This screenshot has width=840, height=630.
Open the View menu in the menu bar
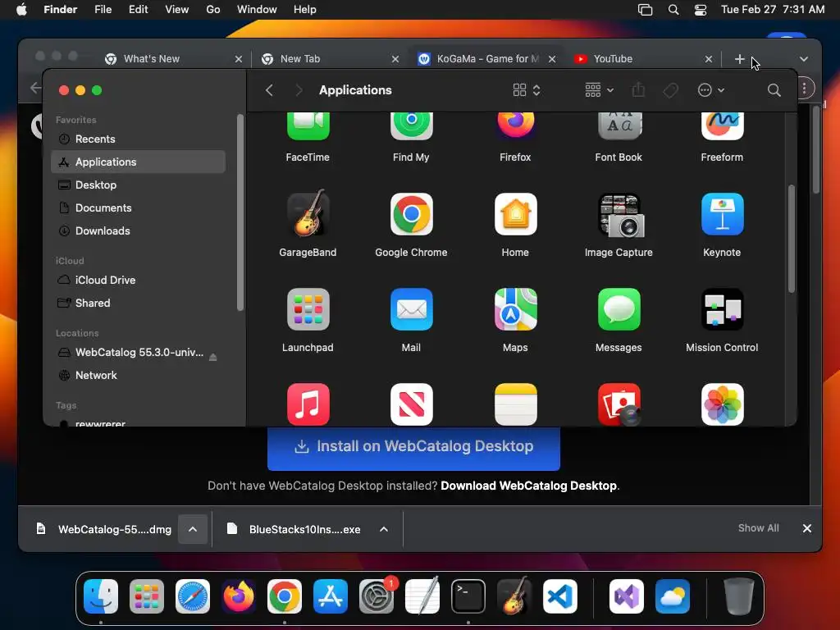pyautogui.click(x=177, y=10)
